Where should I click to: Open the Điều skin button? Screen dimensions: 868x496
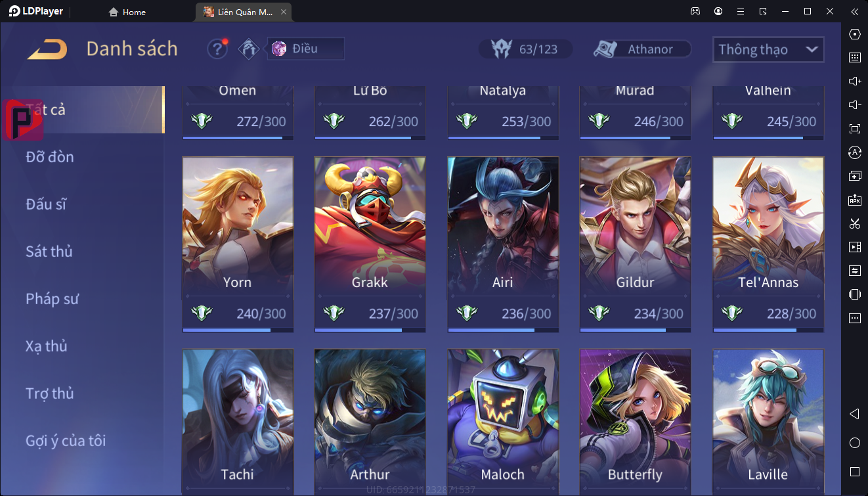pos(305,49)
